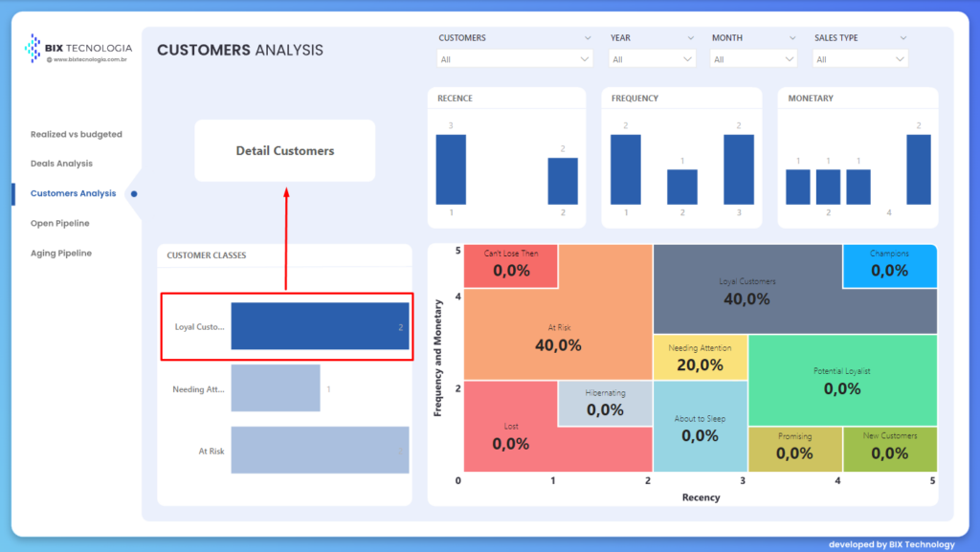Click the BIX Tecnologia logo icon
The image size is (980, 552).
click(33, 48)
